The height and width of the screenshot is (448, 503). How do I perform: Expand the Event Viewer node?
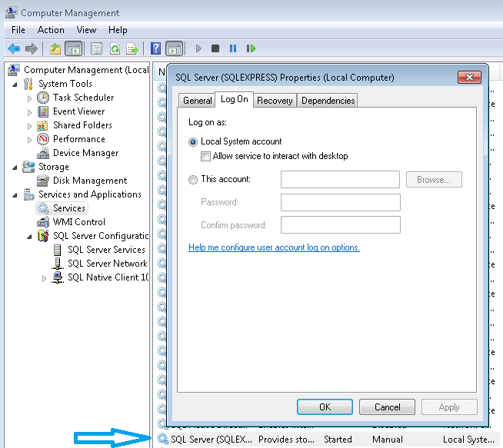[x=29, y=112]
